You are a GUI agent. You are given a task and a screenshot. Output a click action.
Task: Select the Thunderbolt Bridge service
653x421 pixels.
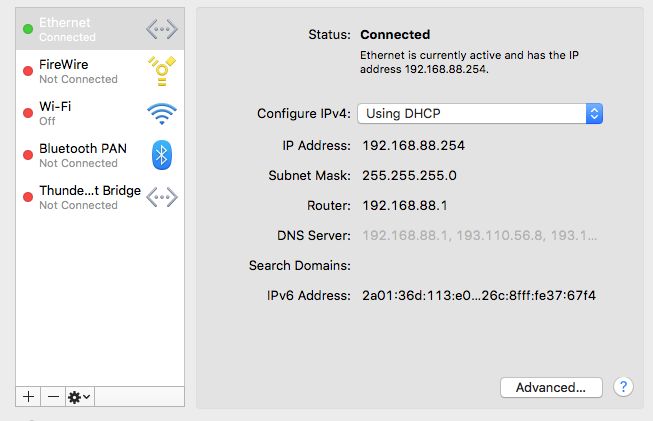point(100,197)
